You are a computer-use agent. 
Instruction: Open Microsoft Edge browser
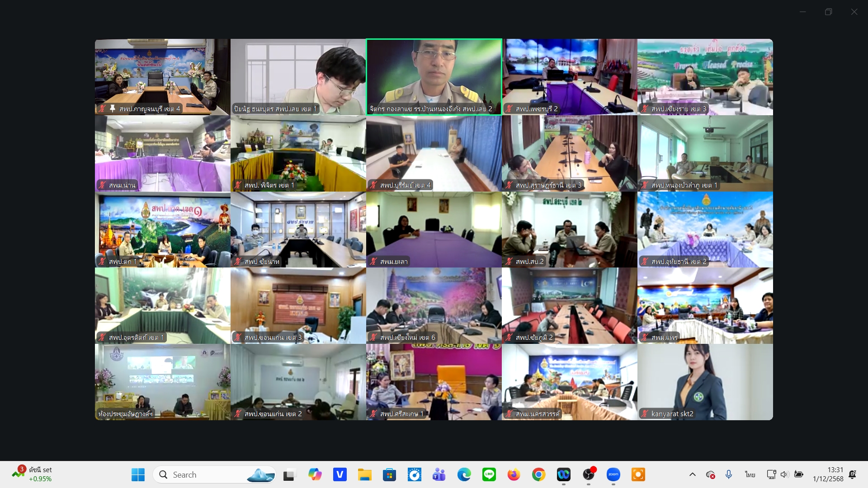(464, 474)
